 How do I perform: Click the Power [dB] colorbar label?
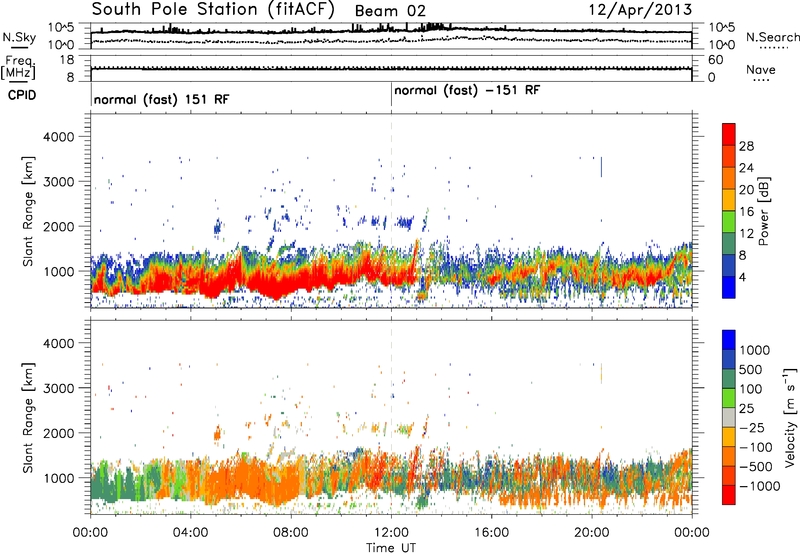[x=763, y=211]
